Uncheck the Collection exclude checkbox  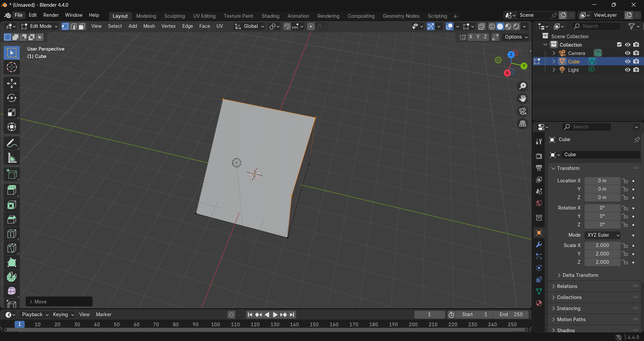[619, 45]
